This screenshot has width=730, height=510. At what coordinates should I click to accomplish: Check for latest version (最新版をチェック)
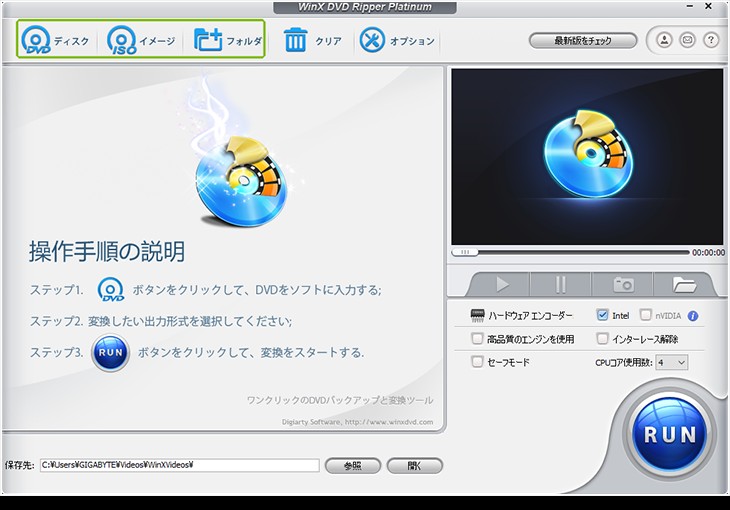click(x=583, y=41)
